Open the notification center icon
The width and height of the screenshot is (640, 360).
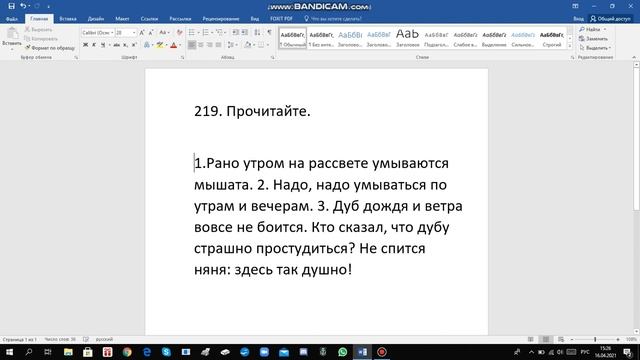point(628,352)
